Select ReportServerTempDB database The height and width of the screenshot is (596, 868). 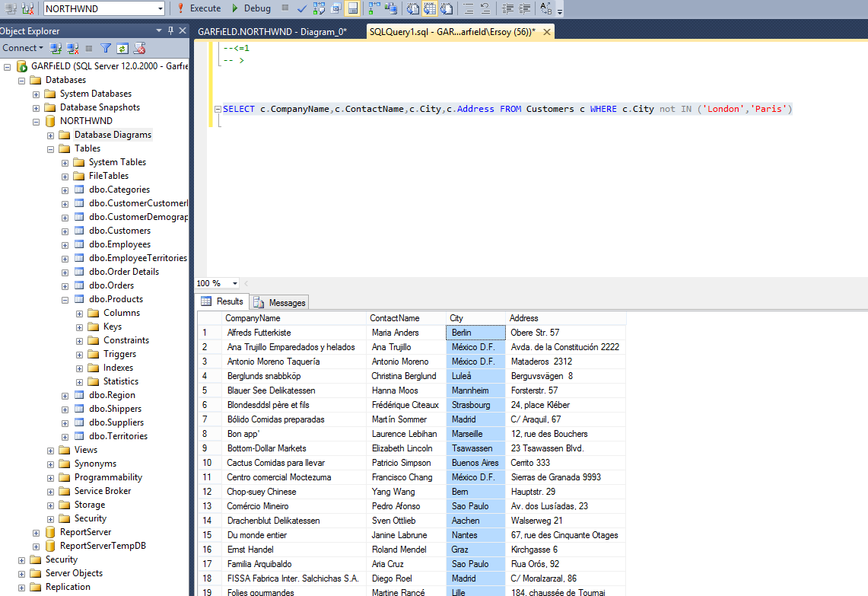click(x=103, y=546)
